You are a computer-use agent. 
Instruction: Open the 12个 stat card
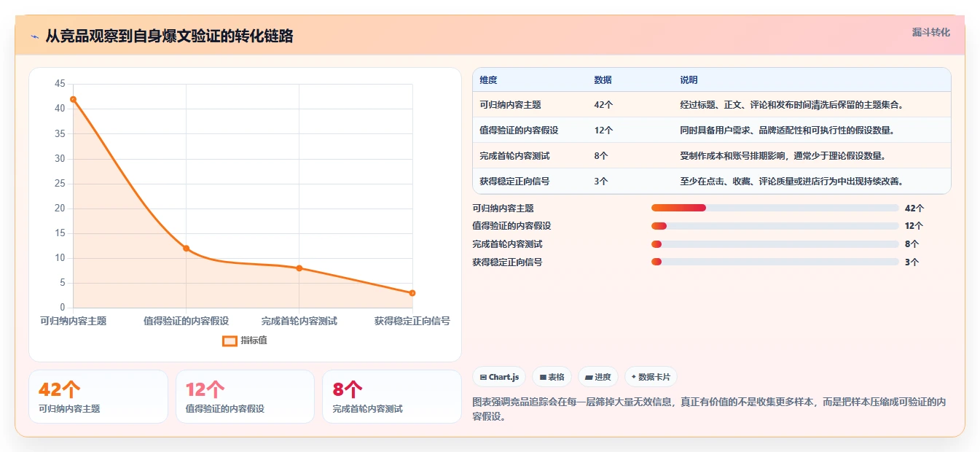tap(245, 397)
